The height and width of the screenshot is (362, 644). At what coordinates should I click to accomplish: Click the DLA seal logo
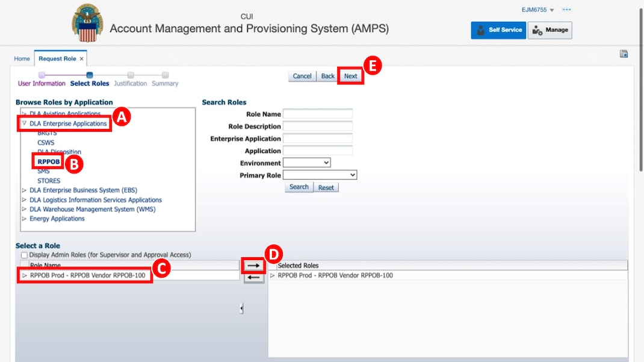click(87, 23)
